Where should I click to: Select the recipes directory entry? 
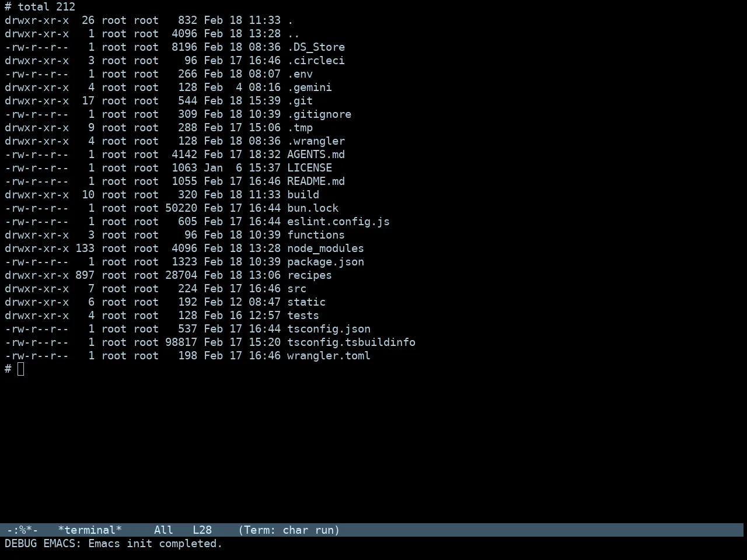pyautogui.click(x=309, y=275)
